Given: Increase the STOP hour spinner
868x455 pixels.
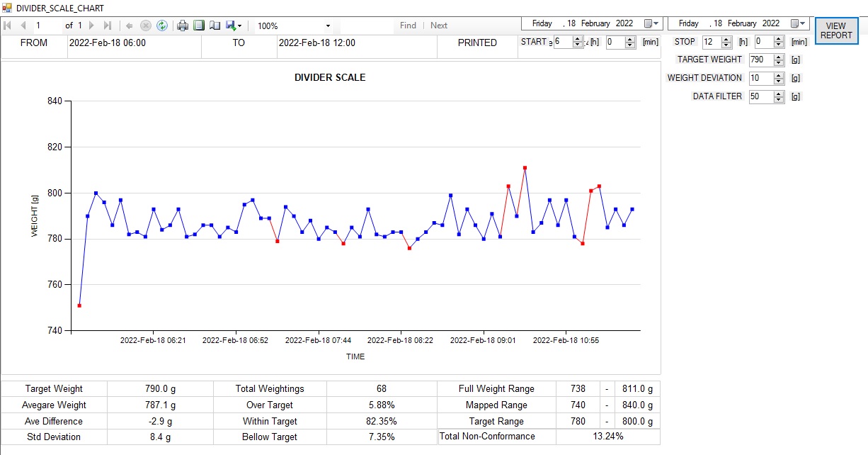Looking at the screenshot, I should (x=726, y=39).
